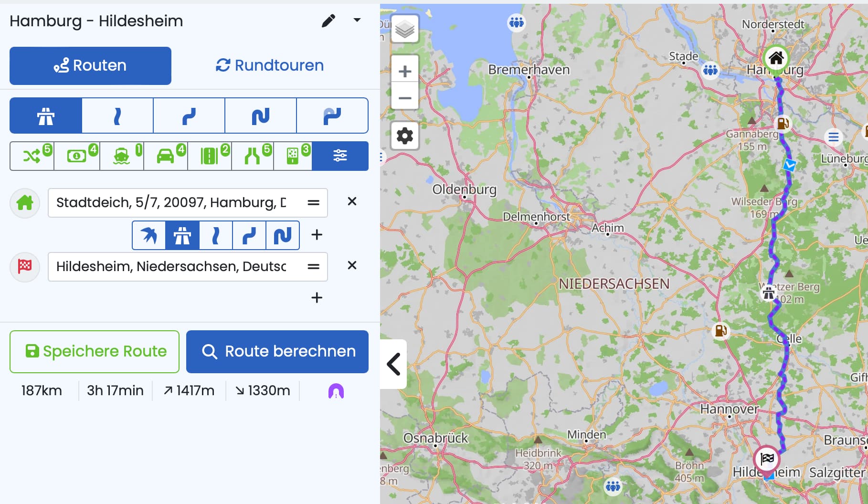Select beeline segment mode icon
The width and height of the screenshot is (868, 504).
point(149,235)
